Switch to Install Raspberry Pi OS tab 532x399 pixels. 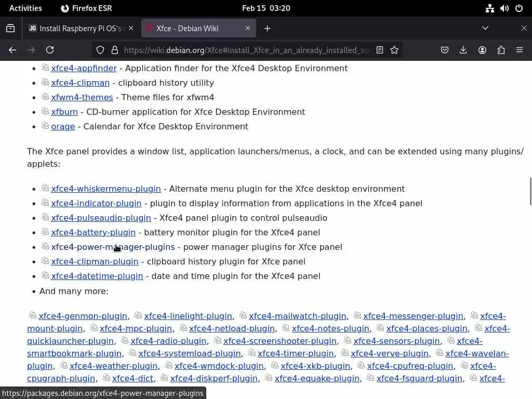(81, 29)
